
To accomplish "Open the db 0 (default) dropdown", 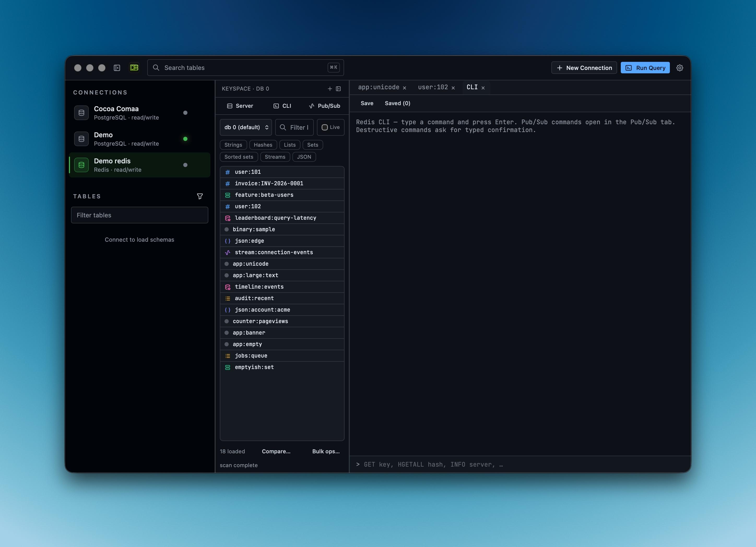I will click(246, 127).
